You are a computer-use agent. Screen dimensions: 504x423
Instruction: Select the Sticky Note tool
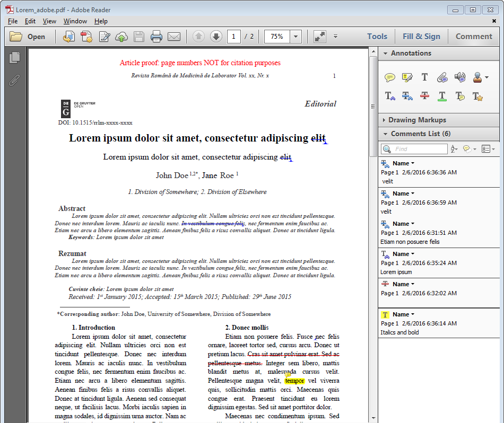(389, 77)
